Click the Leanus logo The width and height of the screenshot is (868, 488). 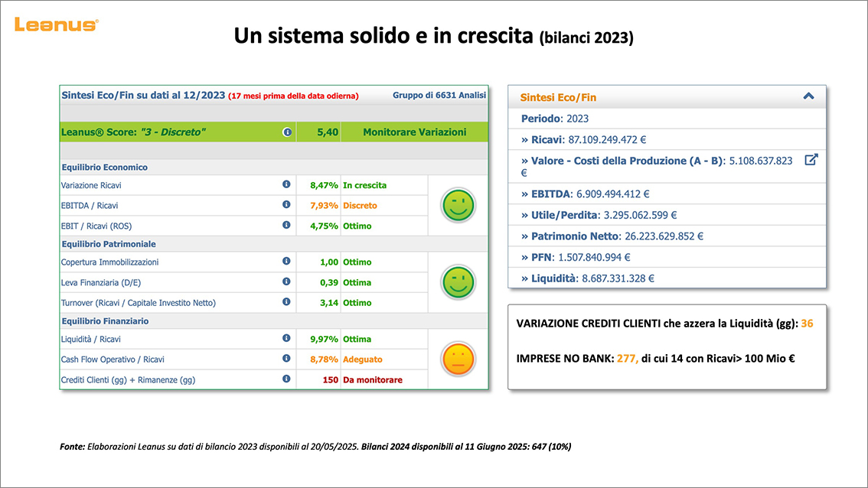tap(57, 25)
